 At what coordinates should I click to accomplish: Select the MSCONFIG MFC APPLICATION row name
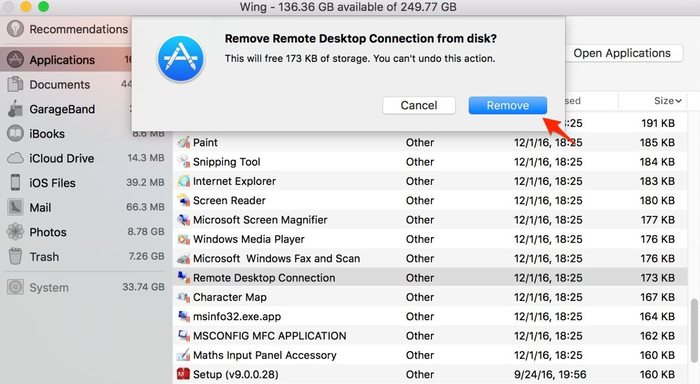(x=270, y=336)
